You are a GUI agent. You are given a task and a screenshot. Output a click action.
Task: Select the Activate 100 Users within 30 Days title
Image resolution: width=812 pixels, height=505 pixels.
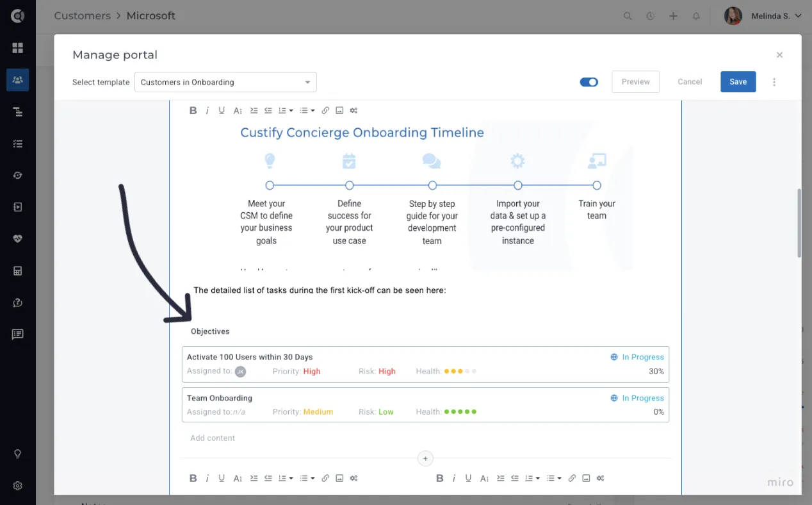[x=250, y=357]
